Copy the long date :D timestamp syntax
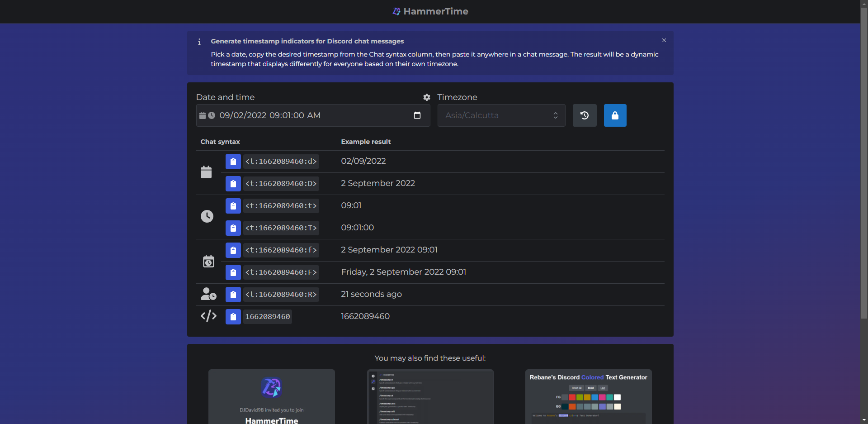 (x=233, y=184)
